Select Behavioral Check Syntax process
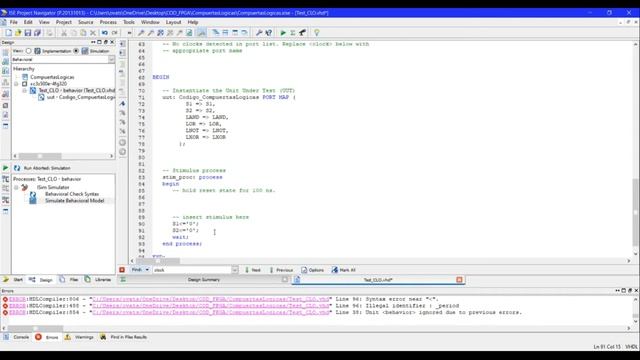The image size is (640, 360). [x=72, y=194]
